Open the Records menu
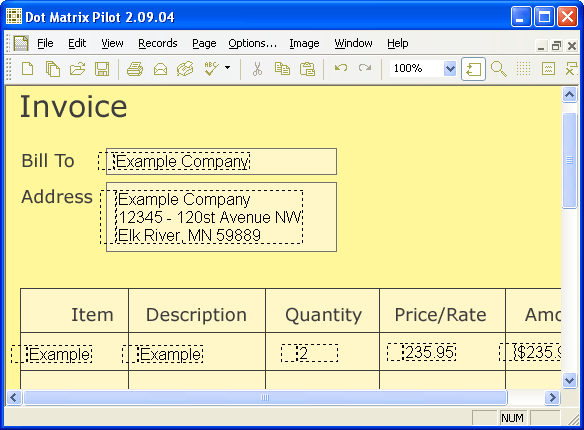The width and height of the screenshot is (584, 430). 158,43
